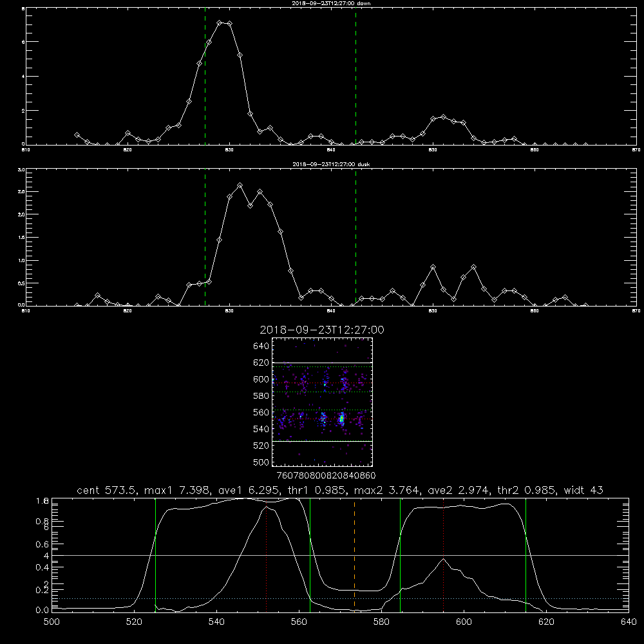Click the left green dashed line in dusk plot

205,237
